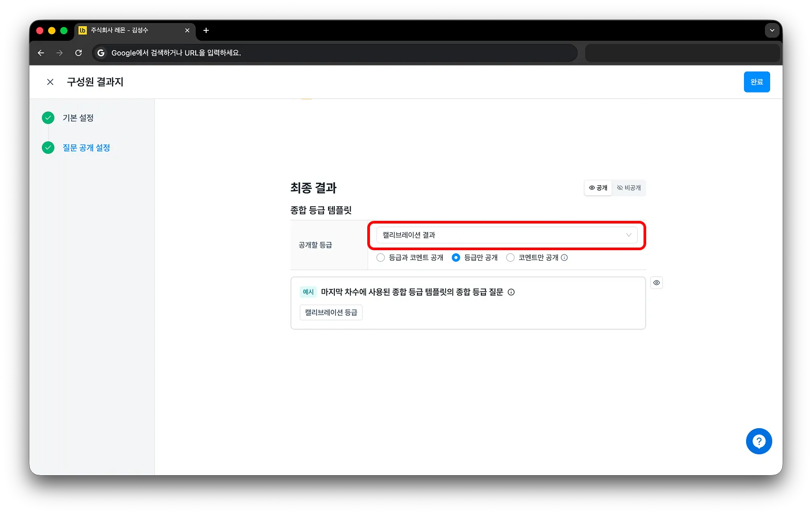This screenshot has width=812, height=514.
Task: Click the Google address bar field
Action: 335,53
